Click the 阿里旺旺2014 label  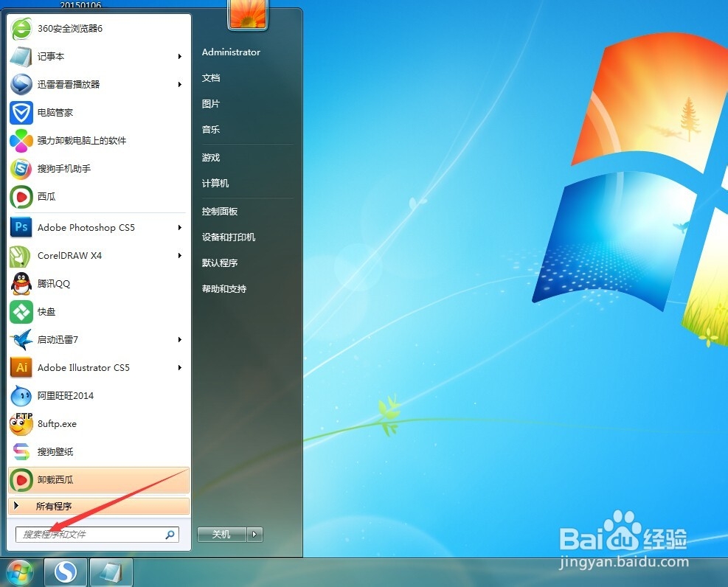tap(66, 395)
